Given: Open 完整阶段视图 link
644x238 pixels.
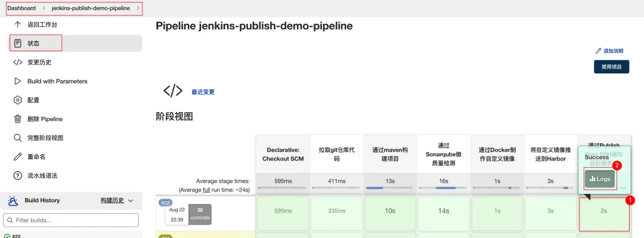Looking at the screenshot, I should tap(45, 138).
